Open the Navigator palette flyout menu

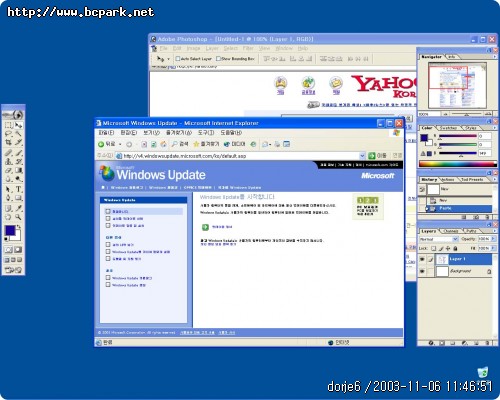(x=495, y=57)
